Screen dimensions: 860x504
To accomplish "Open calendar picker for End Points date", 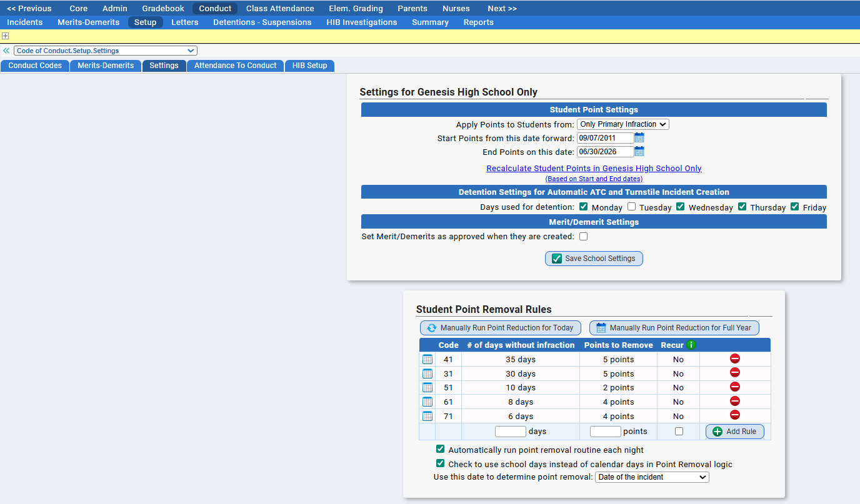I will point(639,152).
